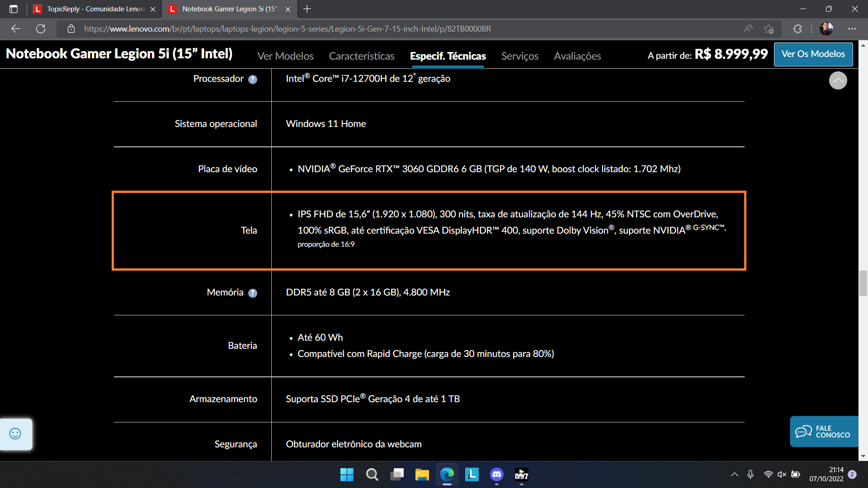Open the DMZ app taskbar icon
This screenshot has width=868, height=488.
(522, 474)
